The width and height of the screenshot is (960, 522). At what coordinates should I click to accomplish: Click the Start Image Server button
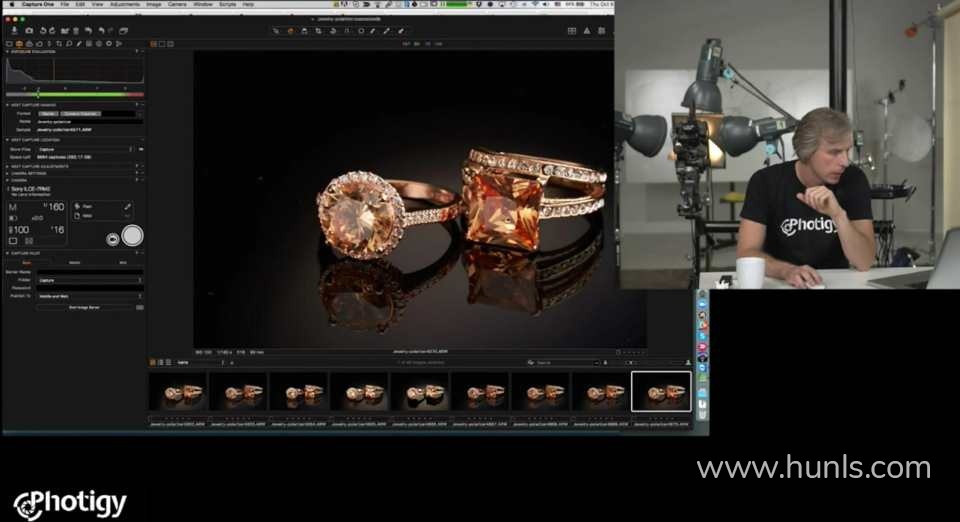pyautogui.click(x=86, y=307)
